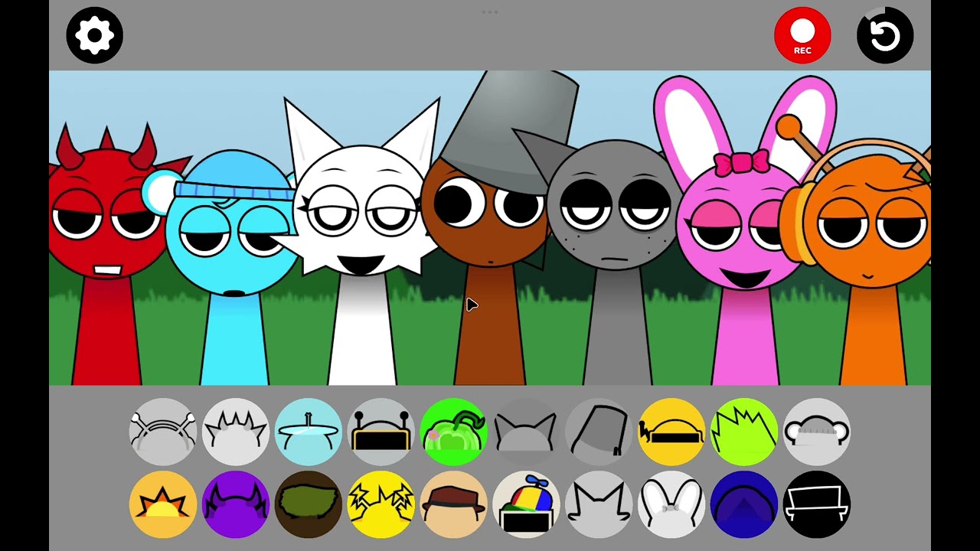Select the black icon with white bench outline
This screenshot has height=551, width=980.
point(817,504)
